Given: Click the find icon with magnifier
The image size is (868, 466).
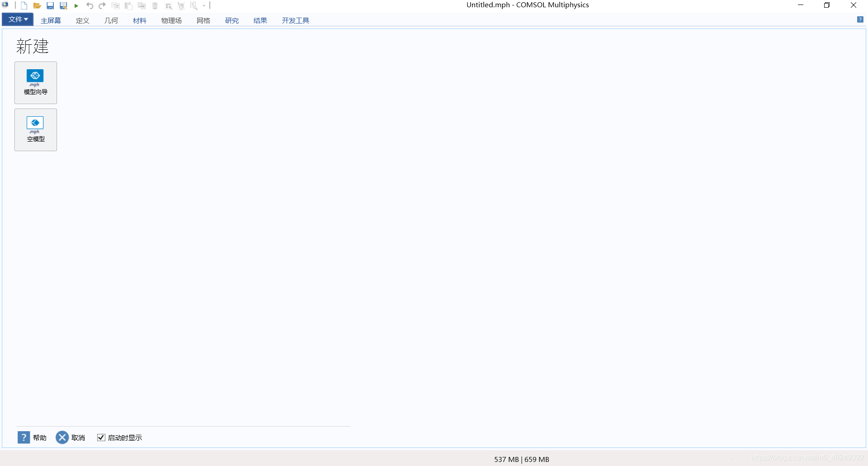Looking at the screenshot, I should 194,6.
